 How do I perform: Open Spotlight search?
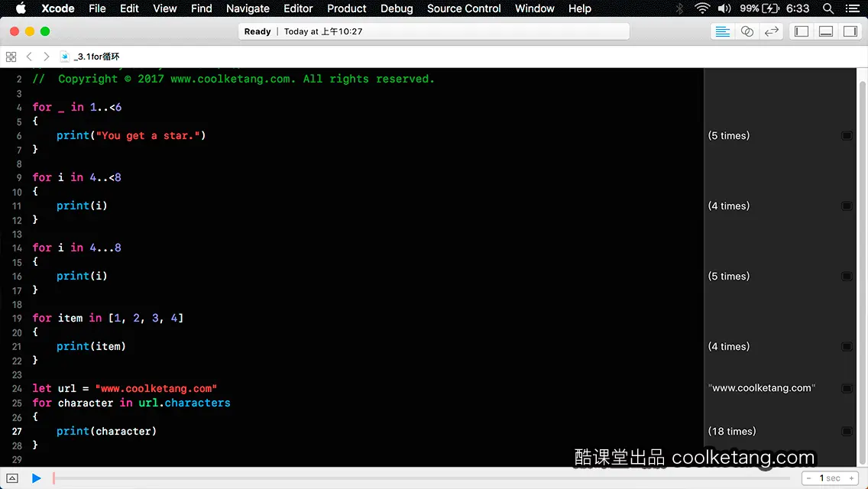tap(828, 8)
